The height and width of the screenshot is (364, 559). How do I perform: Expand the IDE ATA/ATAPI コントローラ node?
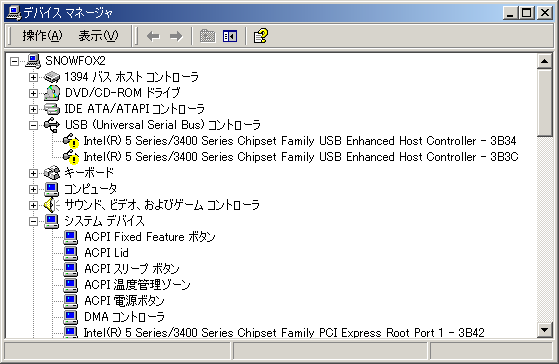tap(33, 109)
